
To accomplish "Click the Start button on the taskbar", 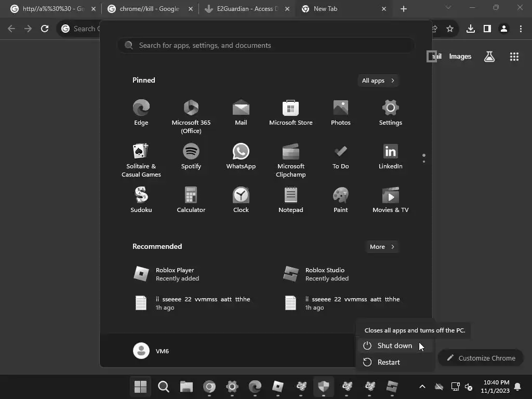I will pyautogui.click(x=140, y=387).
